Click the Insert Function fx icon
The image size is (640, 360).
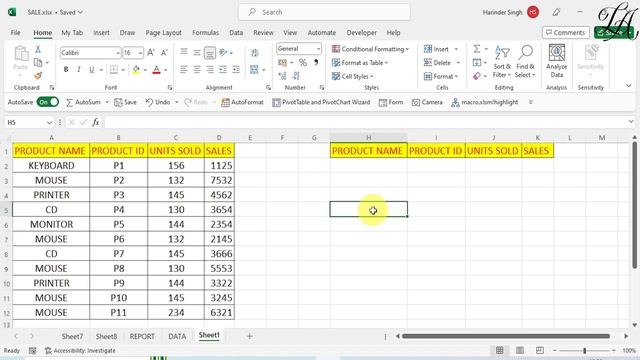click(x=96, y=122)
